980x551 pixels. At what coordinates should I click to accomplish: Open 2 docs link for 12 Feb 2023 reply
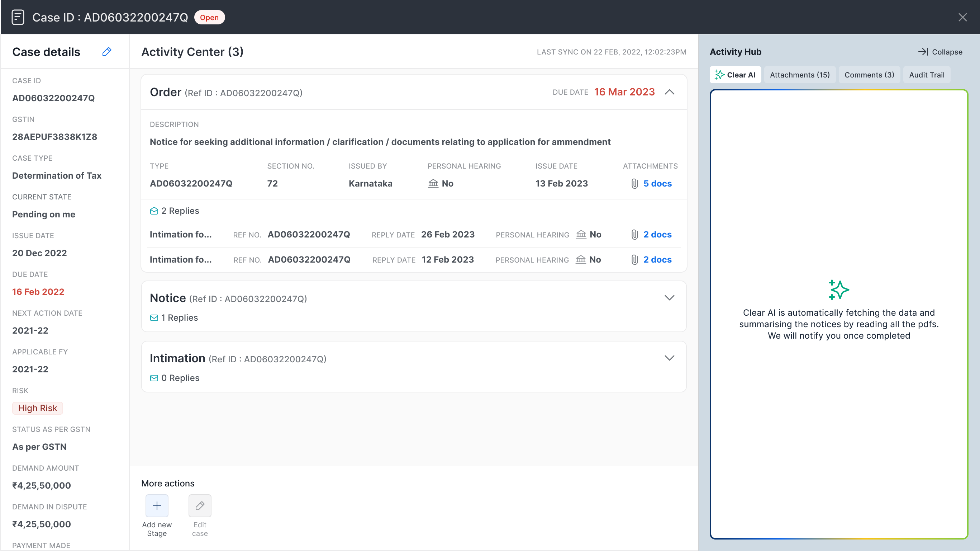(657, 260)
